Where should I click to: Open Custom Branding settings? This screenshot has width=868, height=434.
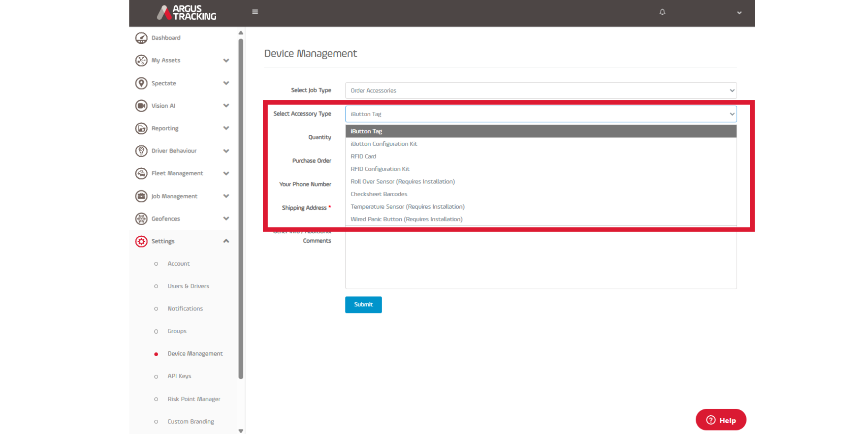click(x=191, y=422)
